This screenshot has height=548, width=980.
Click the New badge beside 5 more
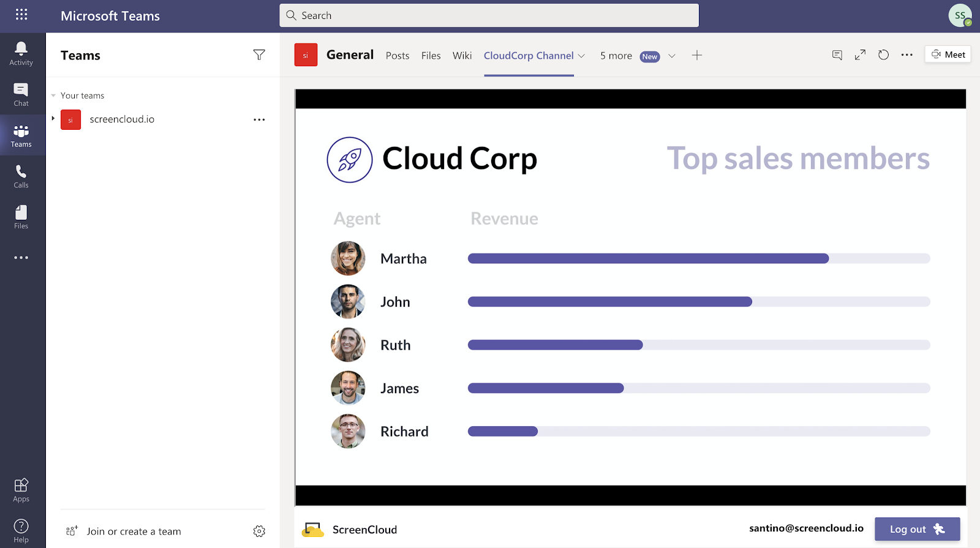(650, 56)
